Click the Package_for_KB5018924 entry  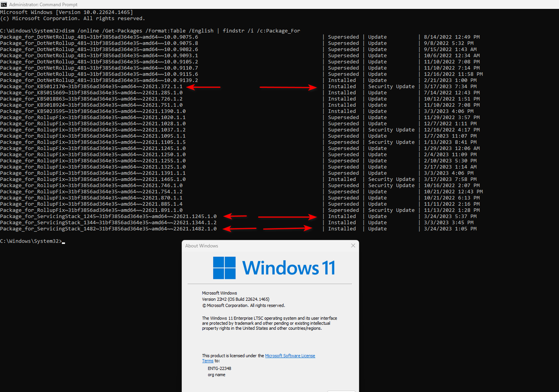tap(91, 105)
